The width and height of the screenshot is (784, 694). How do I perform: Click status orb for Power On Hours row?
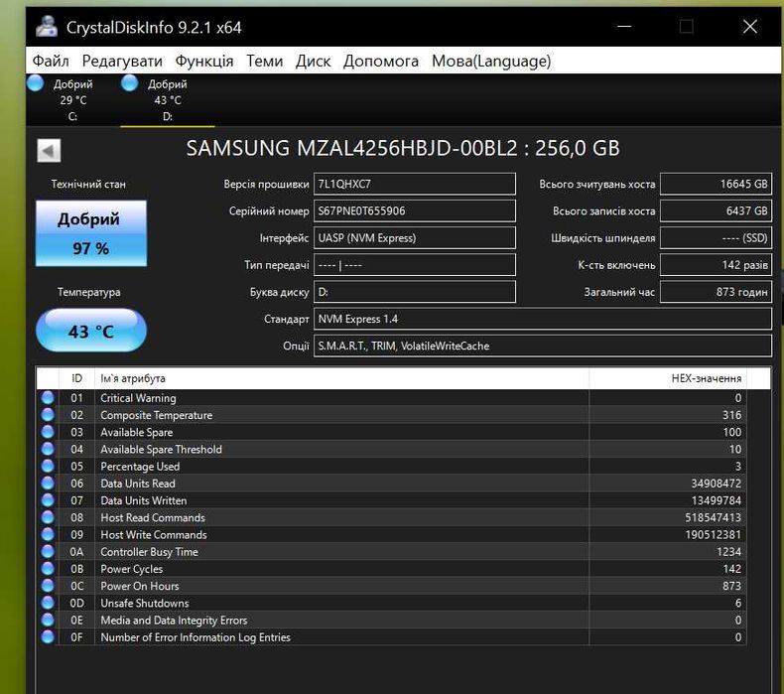tap(48, 586)
